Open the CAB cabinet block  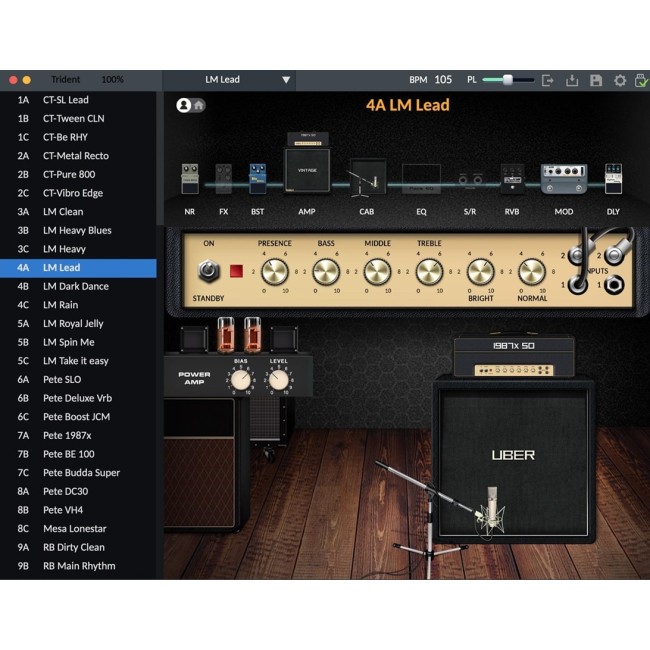[x=367, y=177]
